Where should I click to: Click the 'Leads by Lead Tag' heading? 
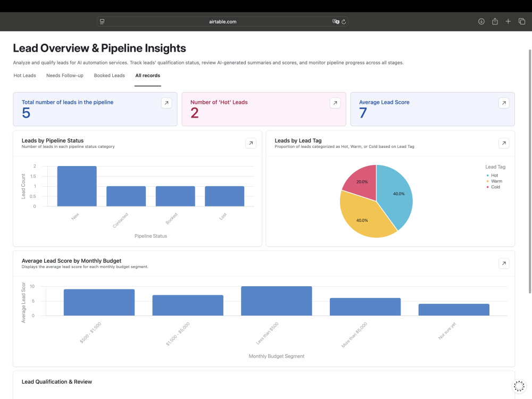click(x=298, y=140)
